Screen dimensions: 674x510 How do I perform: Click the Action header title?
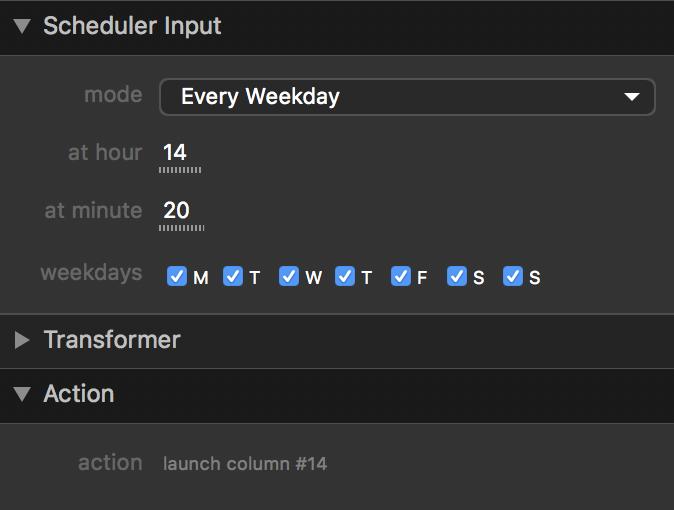tap(79, 394)
